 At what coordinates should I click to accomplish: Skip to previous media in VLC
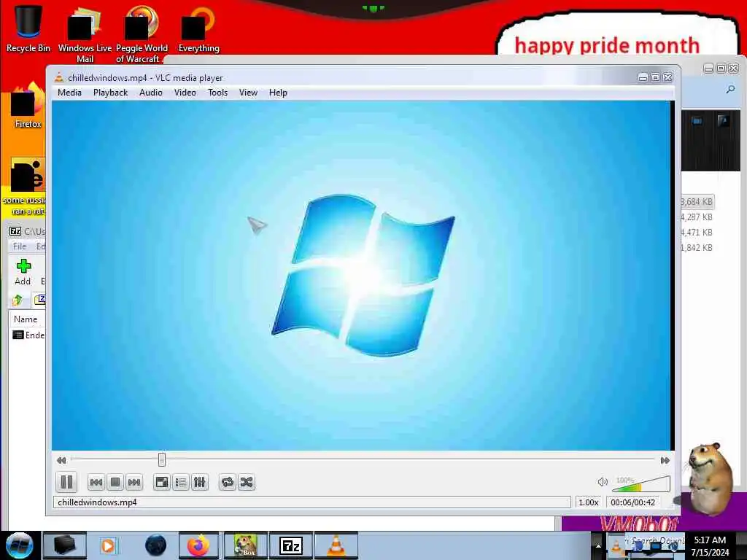[96, 483]
